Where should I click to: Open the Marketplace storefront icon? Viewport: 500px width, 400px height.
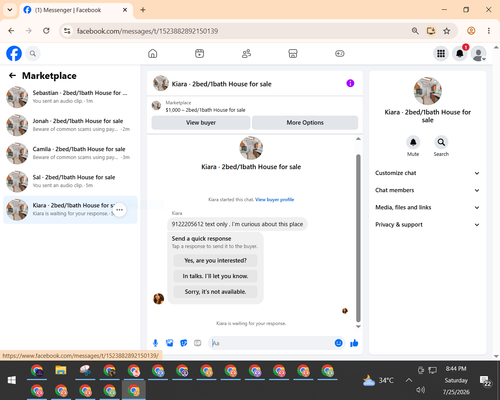pos(293,53)
